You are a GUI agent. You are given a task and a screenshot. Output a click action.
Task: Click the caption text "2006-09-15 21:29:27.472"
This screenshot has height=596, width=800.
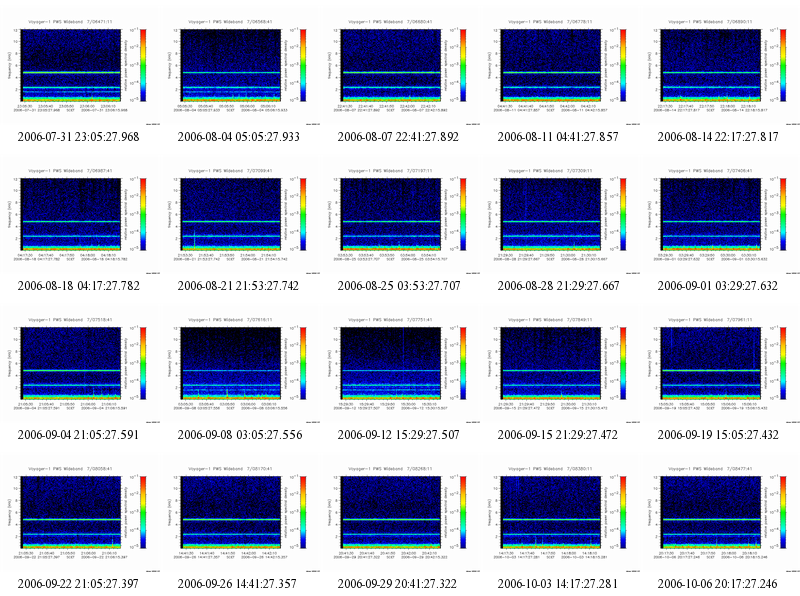click(x=558, y=435)
